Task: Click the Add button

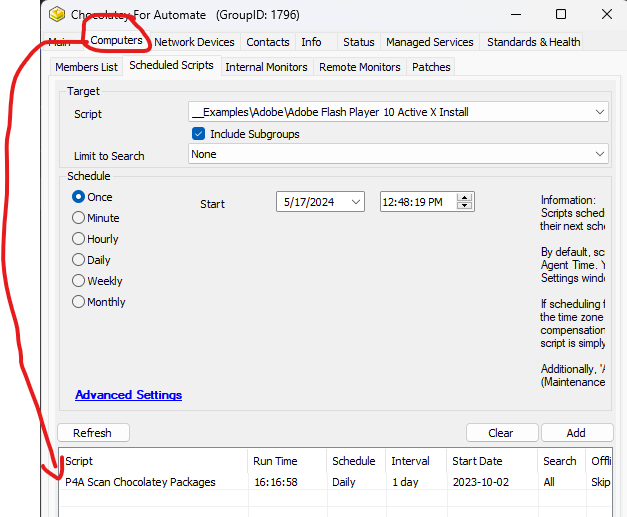Action: (x=576, y=433)
